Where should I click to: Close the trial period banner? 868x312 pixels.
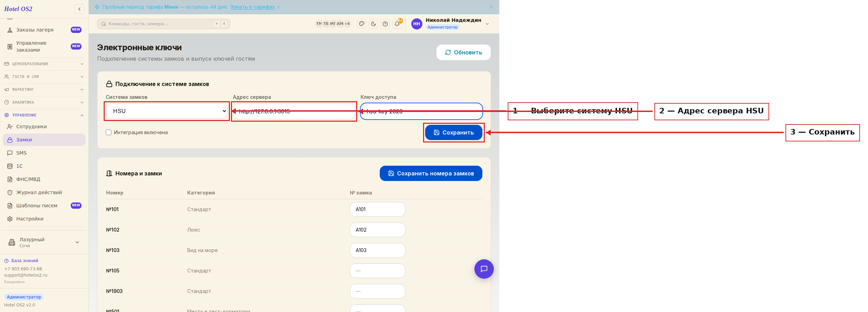[491, 7]
